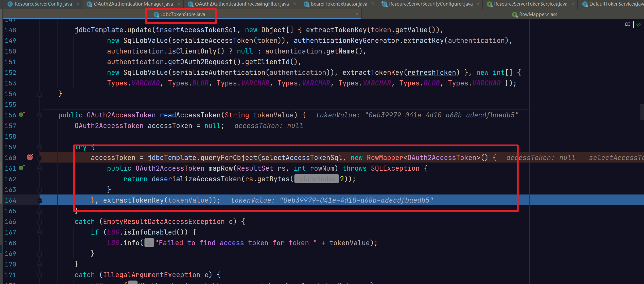The image size is (644, 284).
Task: Close the ResourceServerConfig.java tab
Action: point(78,4)
